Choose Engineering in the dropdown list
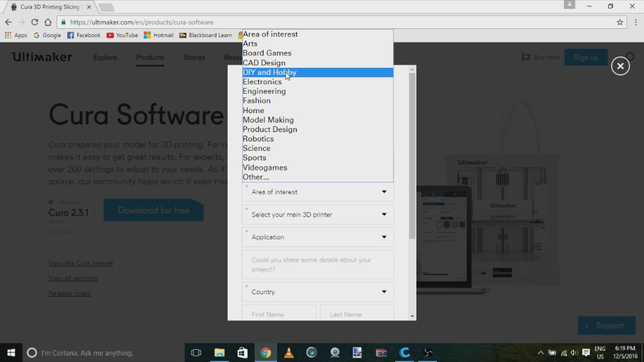The width and height of the screenshot is (644, 362). click(264, 91)
